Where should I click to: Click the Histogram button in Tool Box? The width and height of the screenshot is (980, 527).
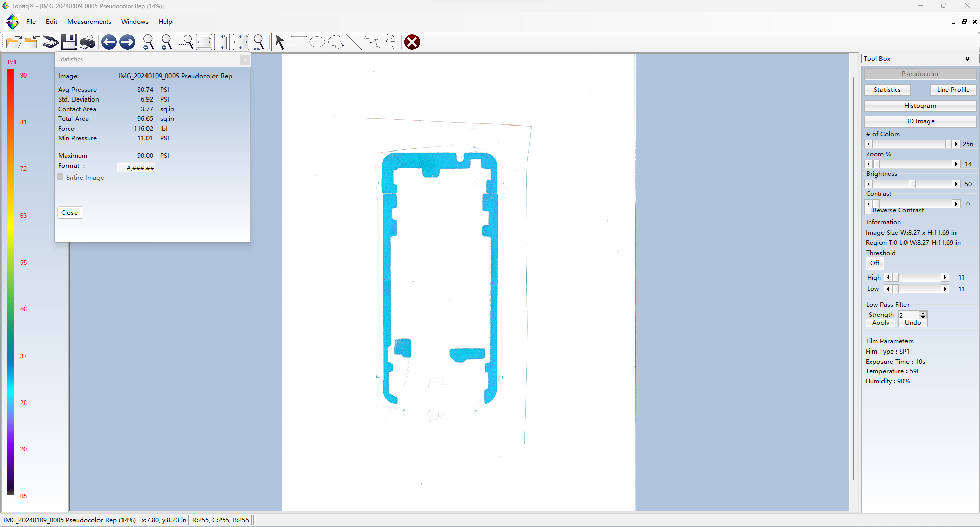click(920, 106)
